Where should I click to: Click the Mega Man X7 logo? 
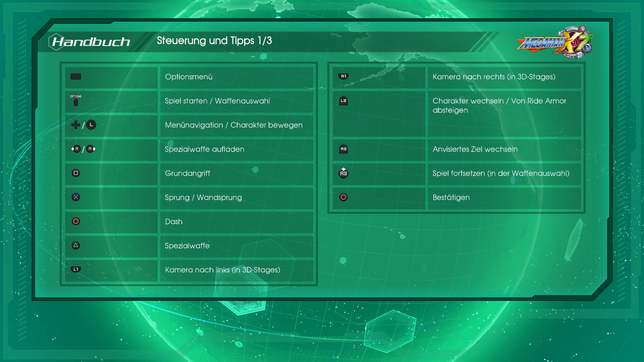[x=555, y=43]
